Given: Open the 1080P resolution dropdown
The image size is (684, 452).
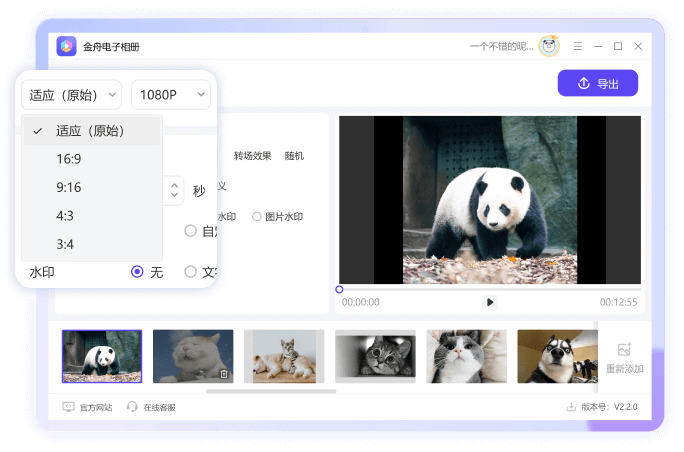Looking at the screenshot, I should (x=171, y=95).
